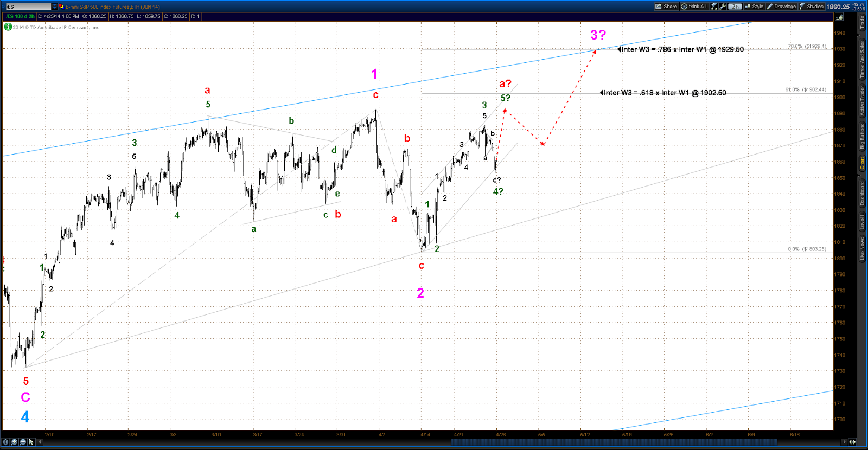
Task: Select the 1929.50 Inter W3 annotation
Action: click(x=681, y=49)
